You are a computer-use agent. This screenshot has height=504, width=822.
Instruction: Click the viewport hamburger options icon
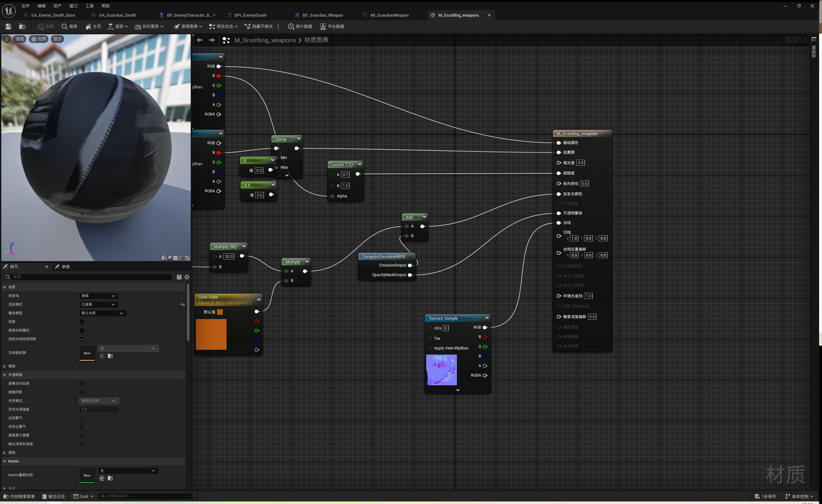pos(7,39)
